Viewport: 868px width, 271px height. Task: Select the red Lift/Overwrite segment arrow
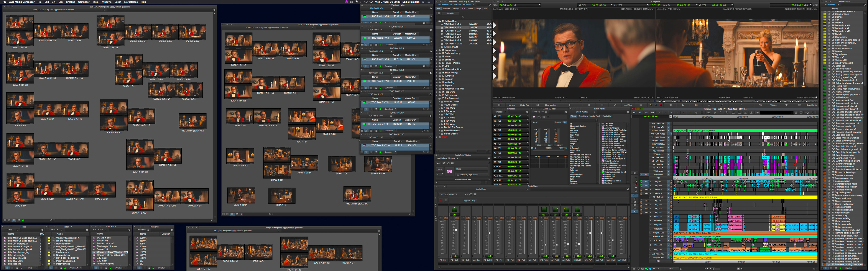point(636,178)
